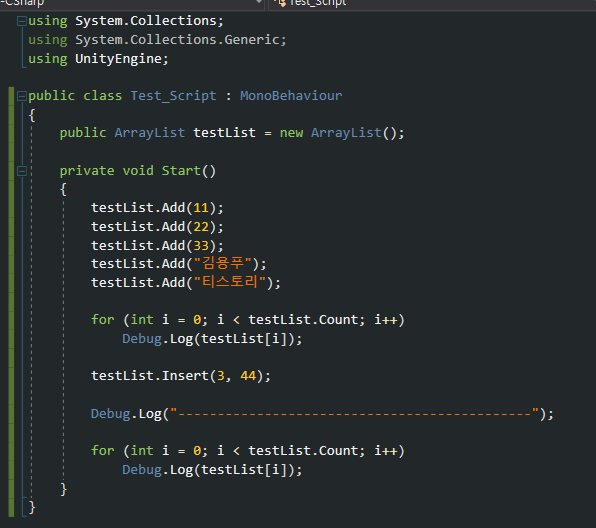The image size is (596, 528).
Task: Collapse the Start() method outlining block
Action: pyautogui.click(x=22, y=171)
